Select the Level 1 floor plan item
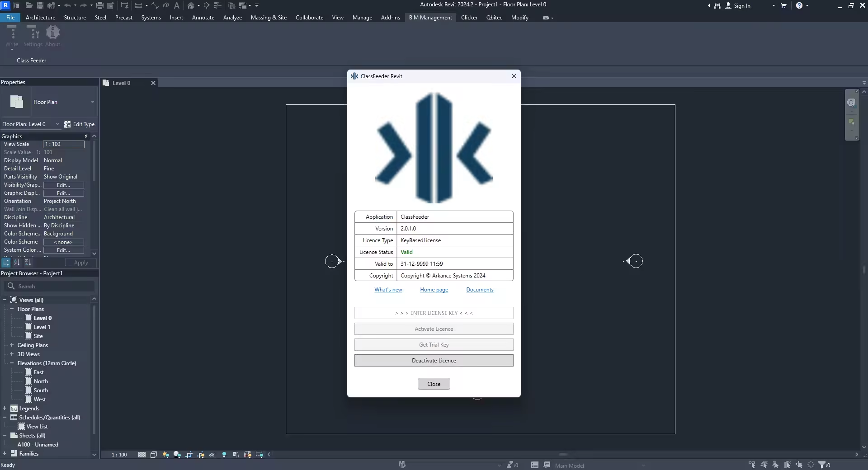 click(42, 327)
